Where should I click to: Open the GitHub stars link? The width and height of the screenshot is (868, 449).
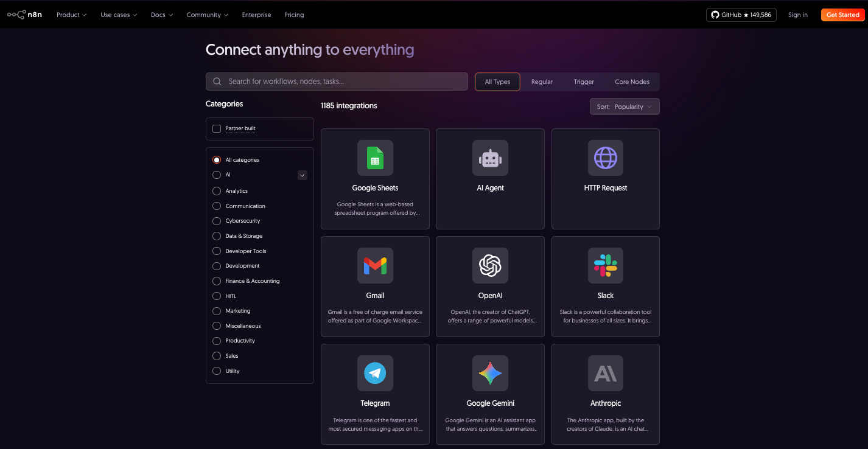[741, 15]
